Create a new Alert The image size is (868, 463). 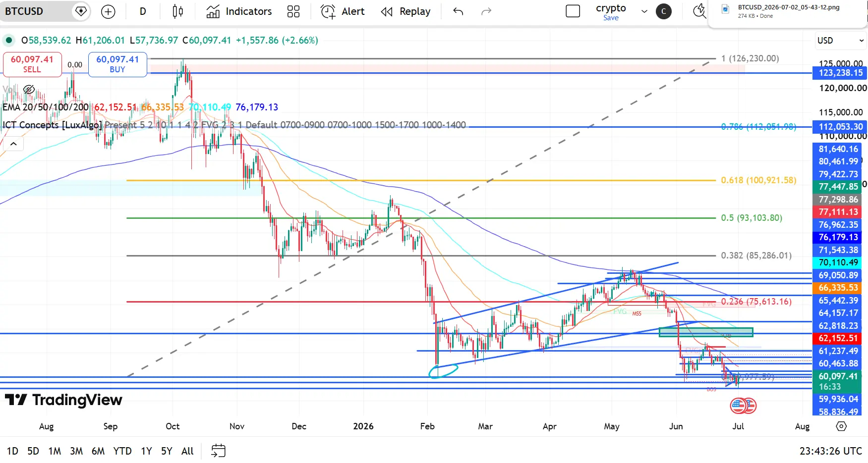pos(343,11)
